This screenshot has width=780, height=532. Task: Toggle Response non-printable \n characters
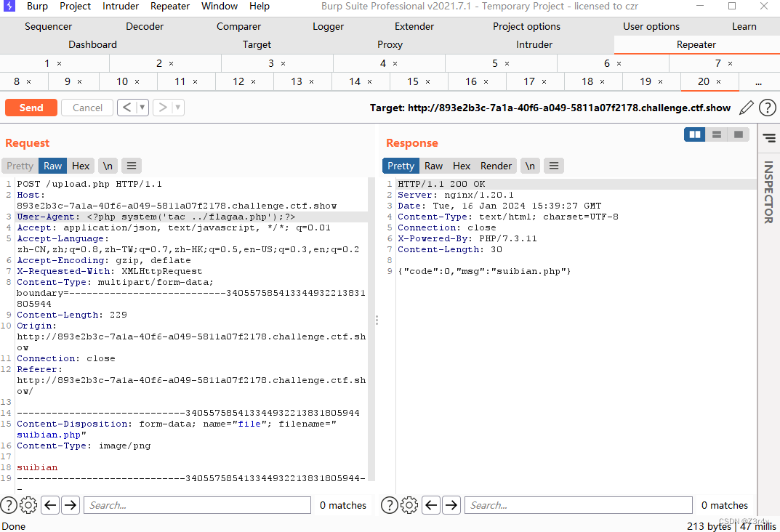pyautogui.click(x=530, y=166)
